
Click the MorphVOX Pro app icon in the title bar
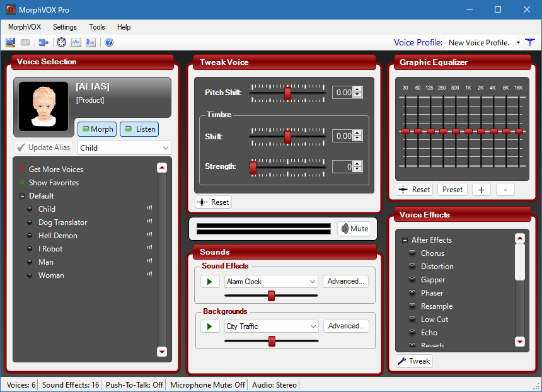[x=11, y=9]
